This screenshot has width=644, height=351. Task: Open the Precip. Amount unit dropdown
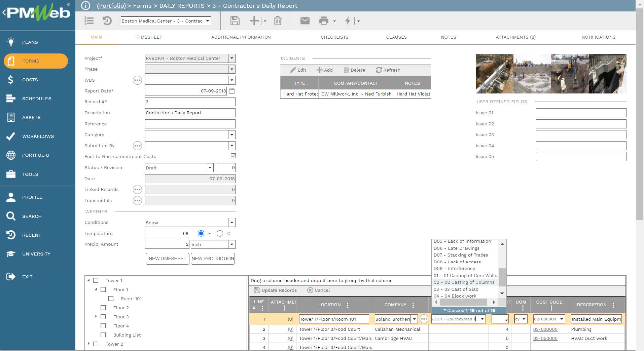click(x=231, y=244)
